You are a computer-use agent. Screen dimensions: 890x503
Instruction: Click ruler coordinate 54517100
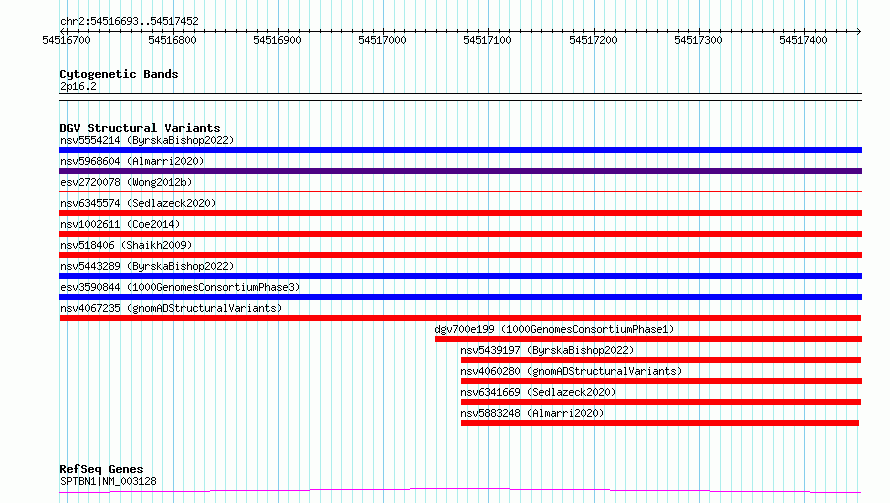487,40
